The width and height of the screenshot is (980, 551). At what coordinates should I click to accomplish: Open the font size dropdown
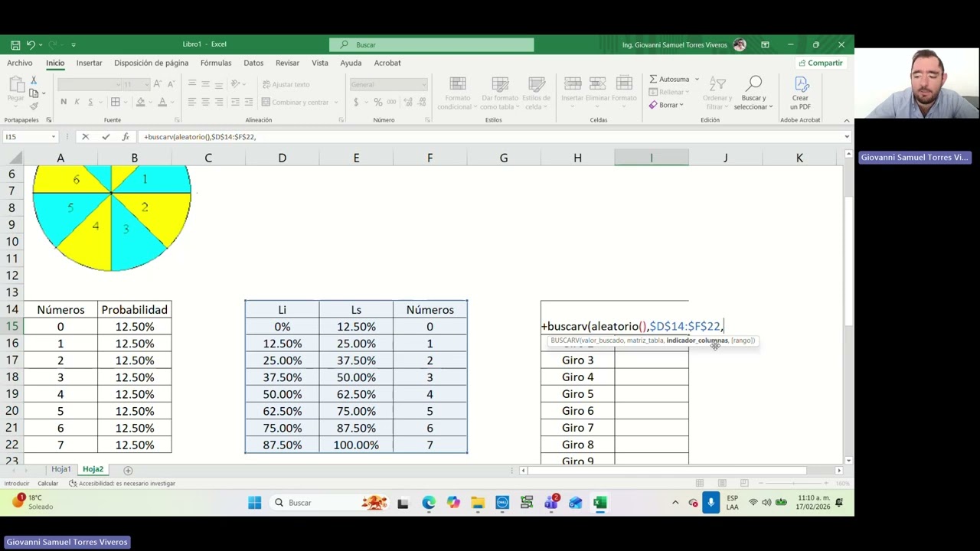149,84
